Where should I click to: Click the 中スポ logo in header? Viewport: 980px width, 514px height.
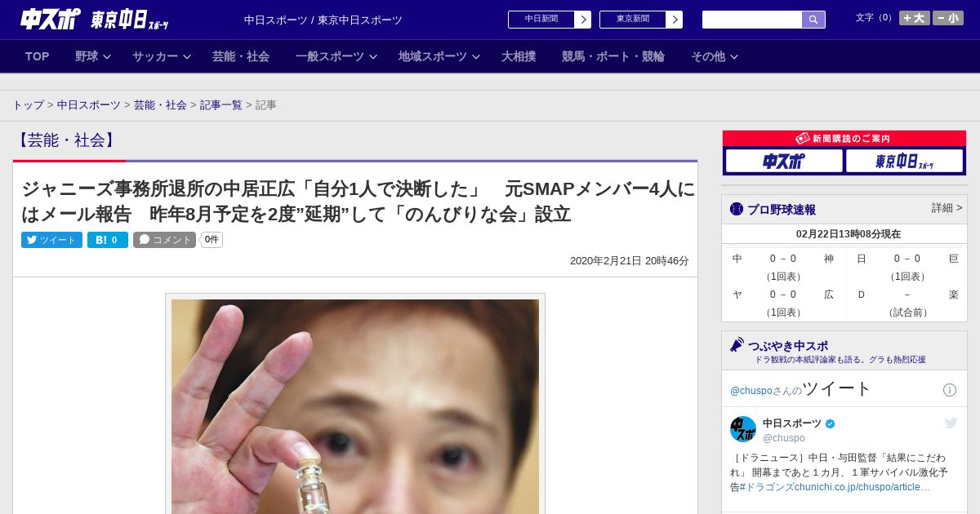pyautogui.click(x=50, y=19)
